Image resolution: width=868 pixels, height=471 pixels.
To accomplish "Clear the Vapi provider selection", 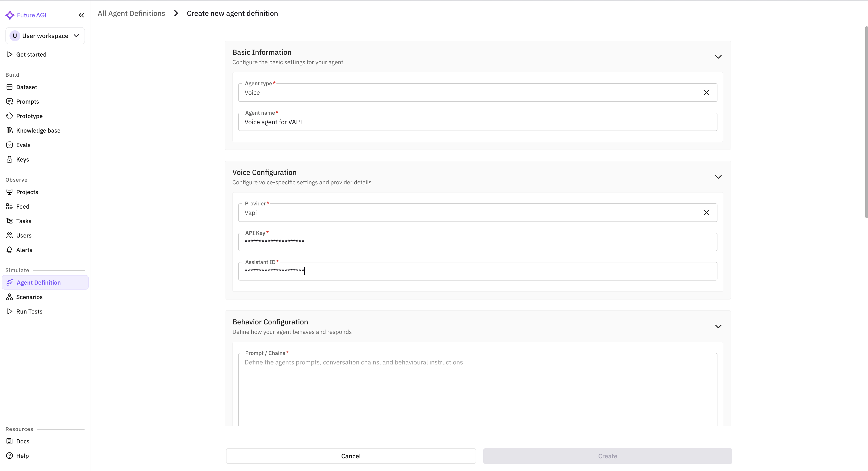I will (x=707, y=212).
